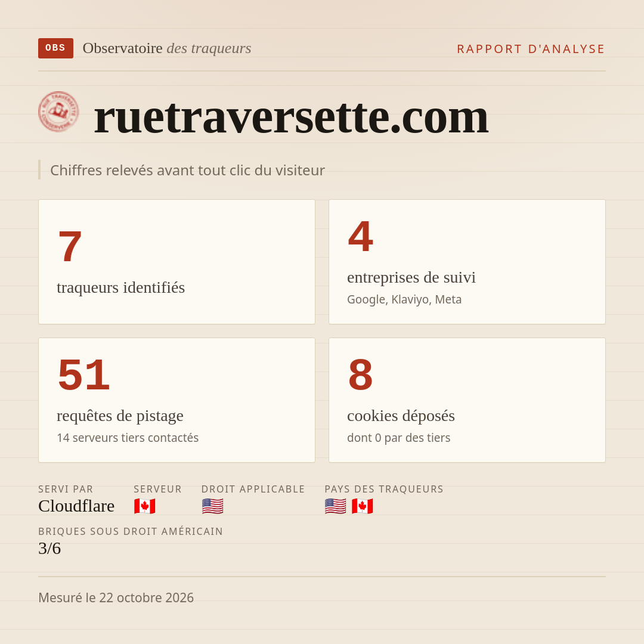Click the US flag under Droit applicable
Viewport: 644px width, 644px height.
pyautogui.click(x=212, y=506)
